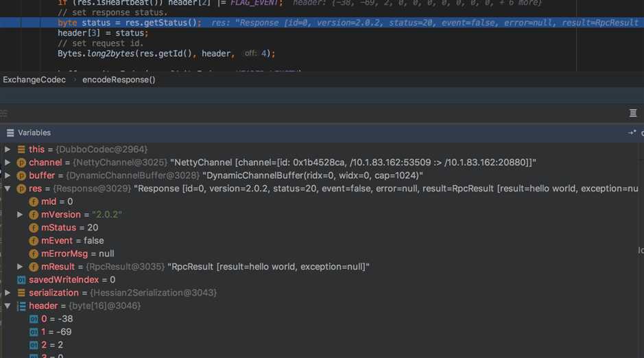The width and height of the screenshot is (644, 358).
Task: Click the parameter icon beside channel
Action: click(x=21, y=163)
